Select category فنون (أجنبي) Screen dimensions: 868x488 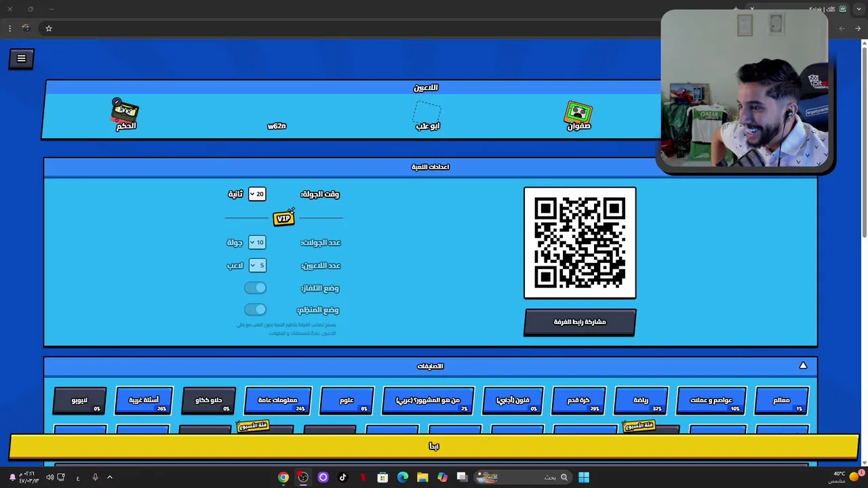click(x=513, y=400)
